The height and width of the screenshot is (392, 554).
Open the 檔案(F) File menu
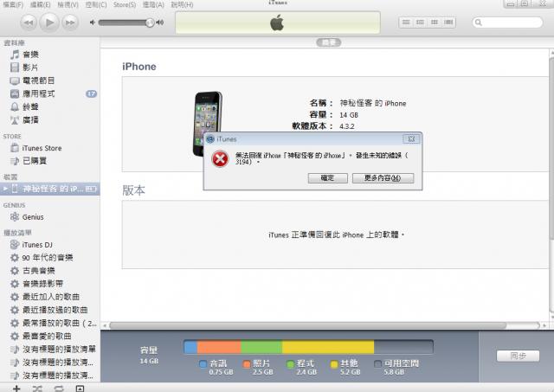[x=13, y=5]
